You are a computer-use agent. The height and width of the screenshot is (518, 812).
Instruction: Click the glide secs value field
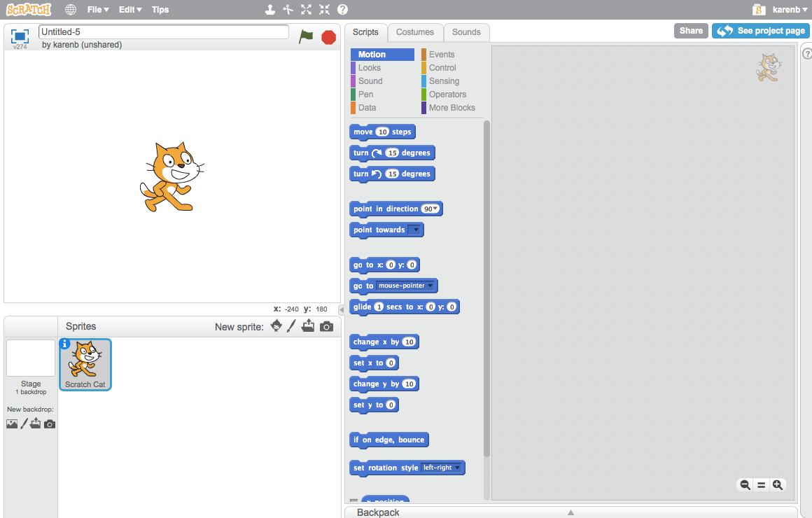[x=379, y=307]
